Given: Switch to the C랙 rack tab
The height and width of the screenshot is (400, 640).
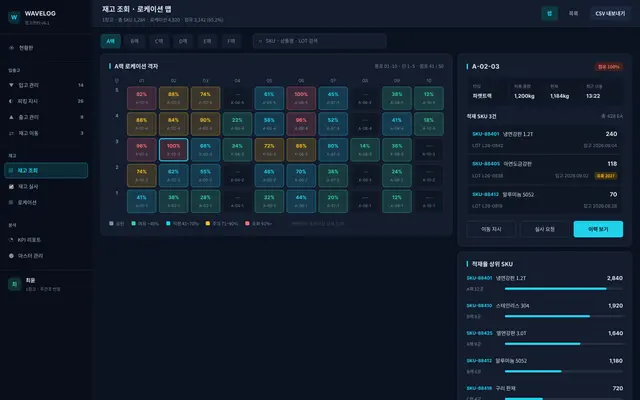Looking at the screenshot, I should click(159, 41).
